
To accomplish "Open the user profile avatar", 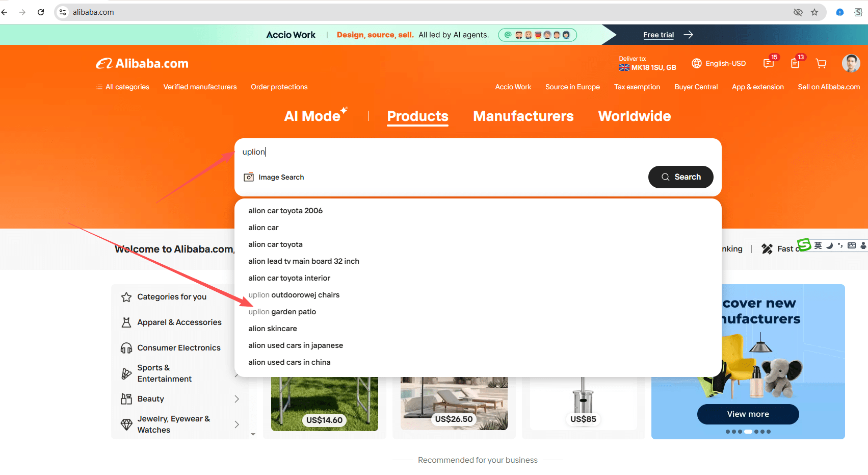I will pos(851,63).
